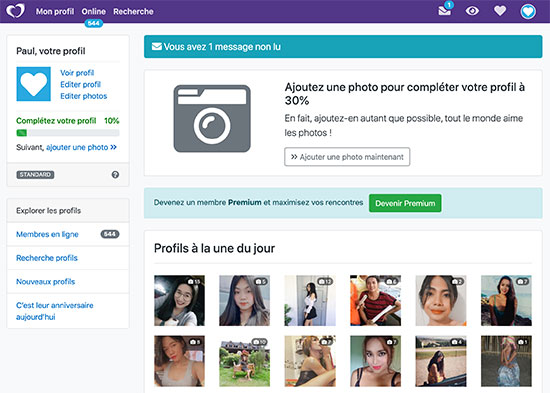Open second-row profile thumbnail with 4 photos
The height and width of the screenshot is (393, 550).
[441, 361]
